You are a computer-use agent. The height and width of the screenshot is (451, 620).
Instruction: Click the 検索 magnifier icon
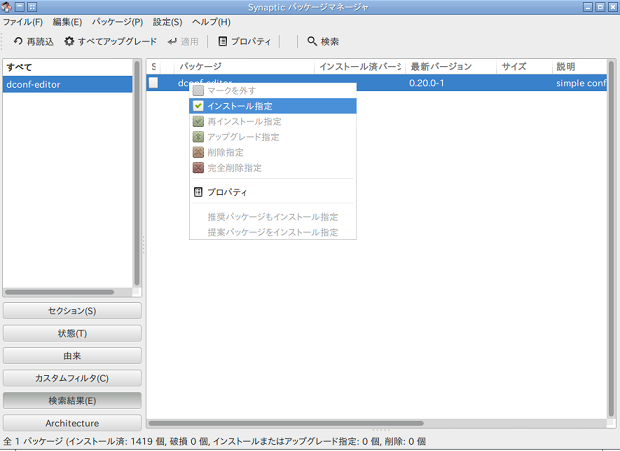312,41
